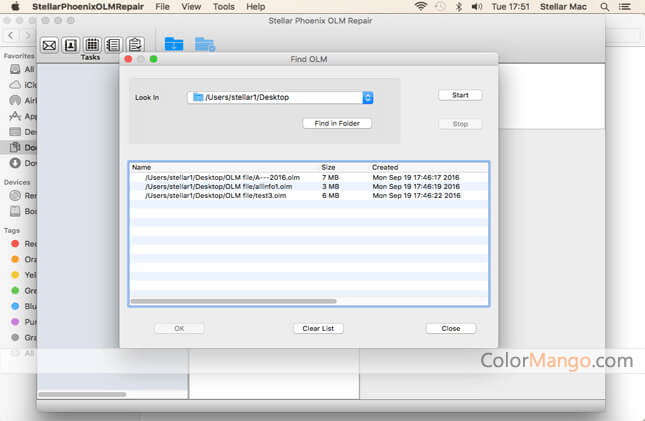
Task: Open the Tasks view icon in toolbar
Action: pyautogui.click(x=135, y=45)
